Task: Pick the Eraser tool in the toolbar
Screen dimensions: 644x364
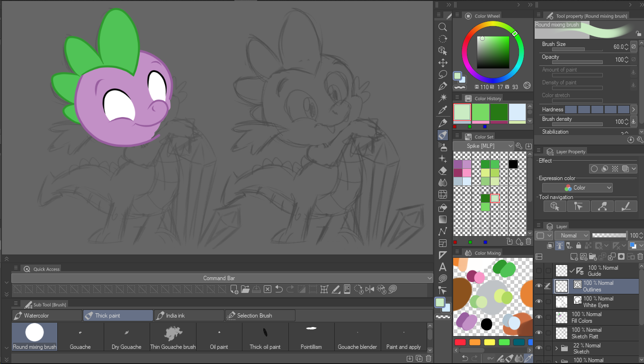Action: (443, 171)
